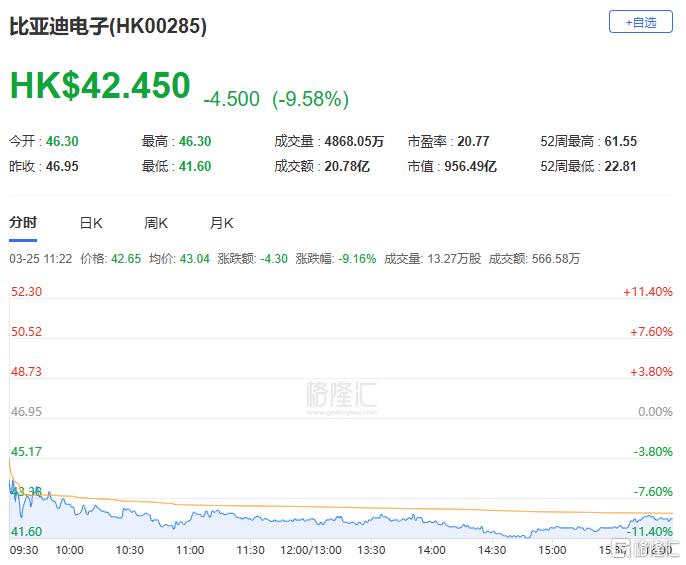The image size is (686, 565).
Task: Click the 46.95 y-axis baseline label
Action: (26, 411)
